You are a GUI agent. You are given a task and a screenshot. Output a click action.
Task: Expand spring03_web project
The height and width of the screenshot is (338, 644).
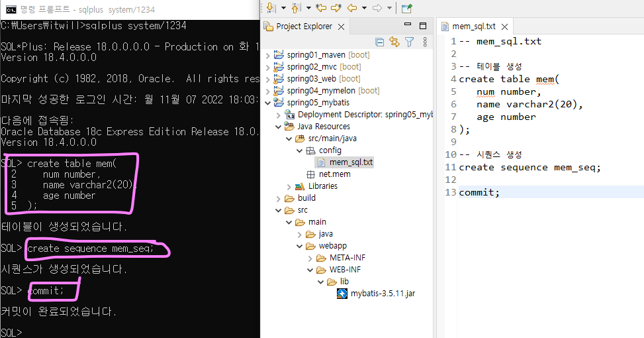click(x=268, y=79)
